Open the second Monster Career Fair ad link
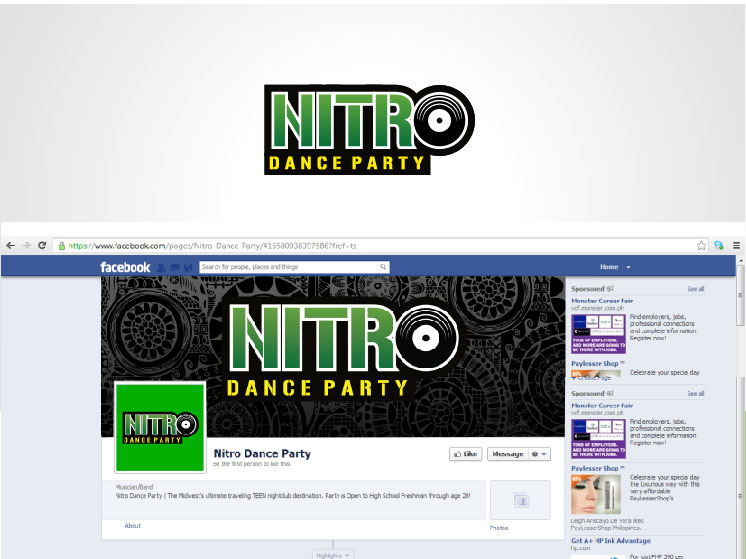Image resolution: width=746 pixels, height=559 pixels. coord(602,405)
